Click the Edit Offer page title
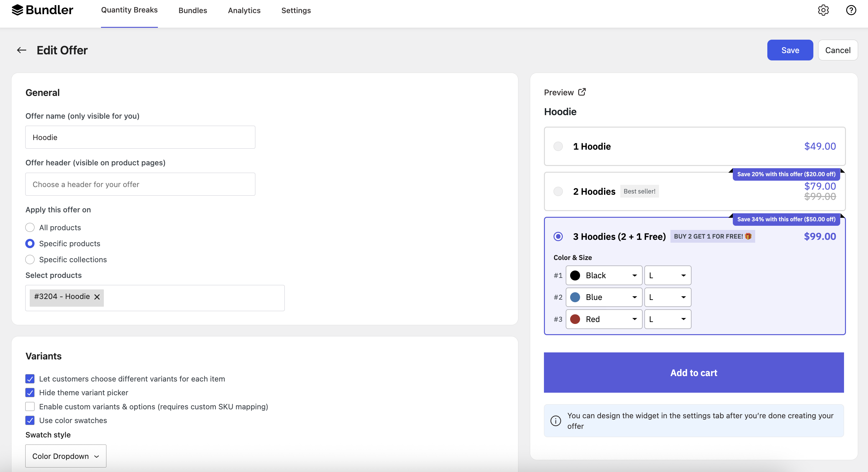The height and width of the screenshot is (472, 868). [62, 50]
